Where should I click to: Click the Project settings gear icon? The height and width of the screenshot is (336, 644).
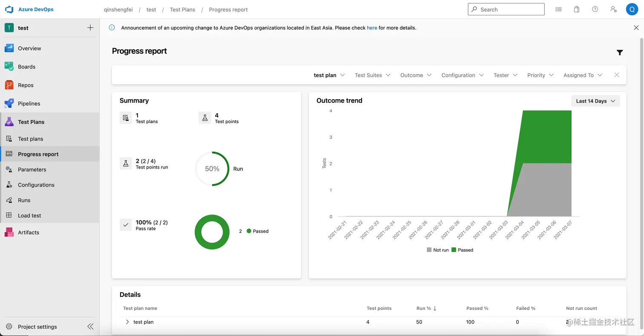[9, 327]
